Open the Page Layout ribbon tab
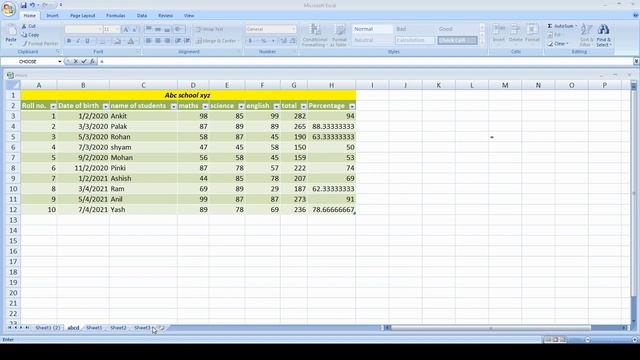The image size is (640, 360). pos(82,16)
